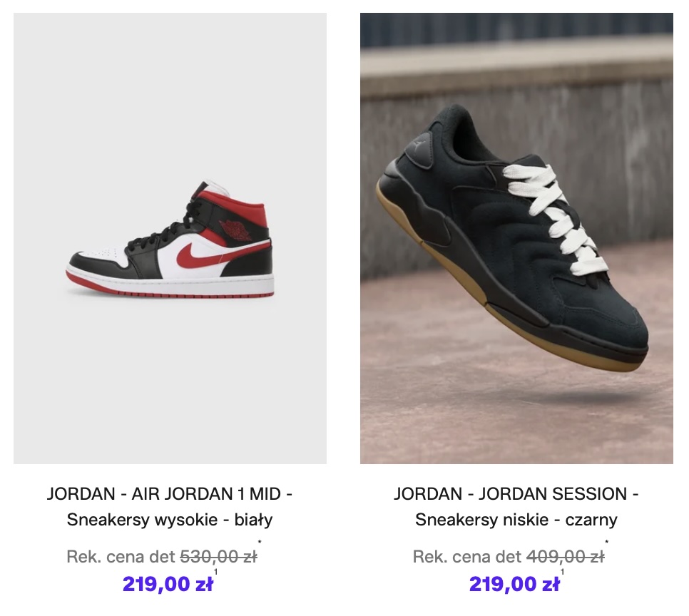This screenshot has height=616, width=689.
Task: Click the footnote 1 marker on the Air Jordan price
Action: tap(215, 572)
